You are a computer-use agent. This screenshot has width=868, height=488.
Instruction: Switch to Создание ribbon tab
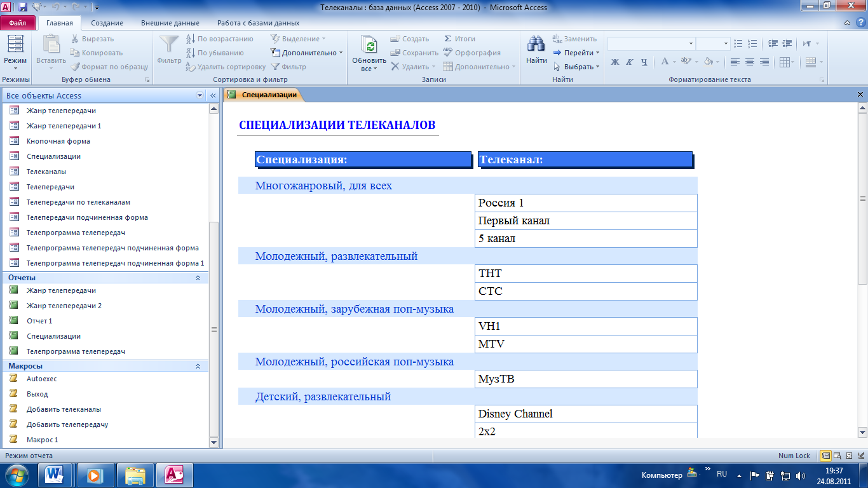pos(107,23)
